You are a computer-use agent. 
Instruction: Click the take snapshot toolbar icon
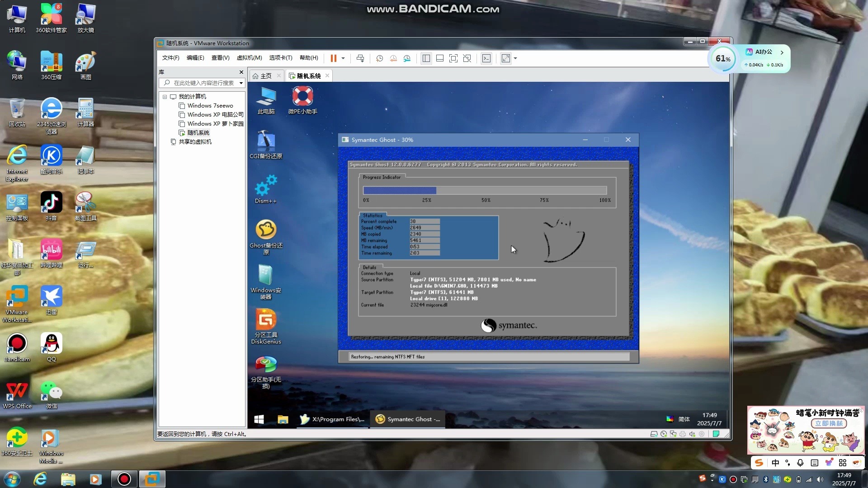379,58
